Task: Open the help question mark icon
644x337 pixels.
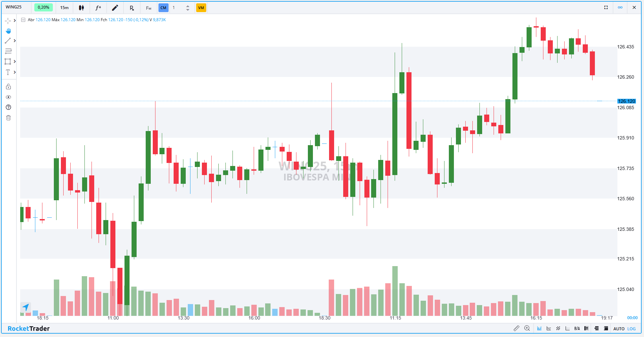Action: click(8, 107)
